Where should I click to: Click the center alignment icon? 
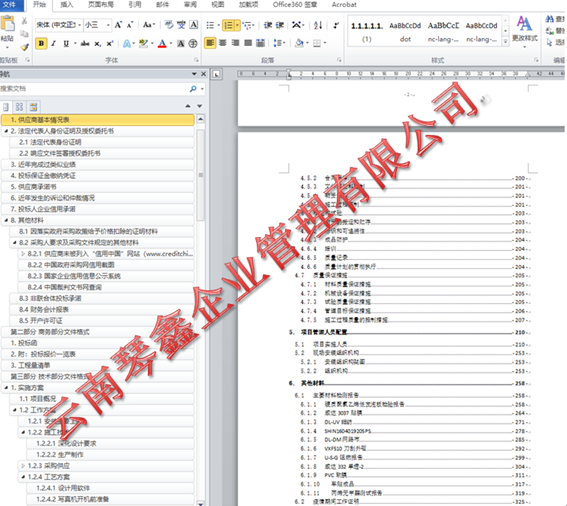pyautogui.click(x=223, y=43)
